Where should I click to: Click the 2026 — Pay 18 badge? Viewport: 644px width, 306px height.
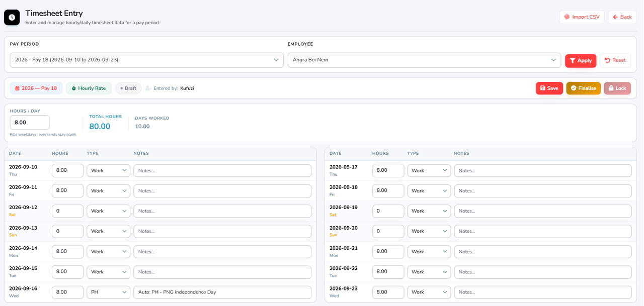pos(36,88)
